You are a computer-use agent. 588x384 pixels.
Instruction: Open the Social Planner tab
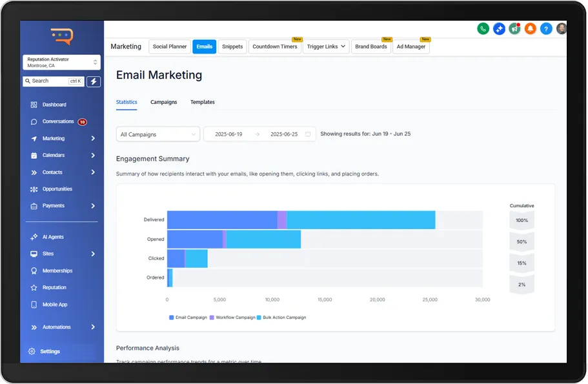[x=170, y=46]
